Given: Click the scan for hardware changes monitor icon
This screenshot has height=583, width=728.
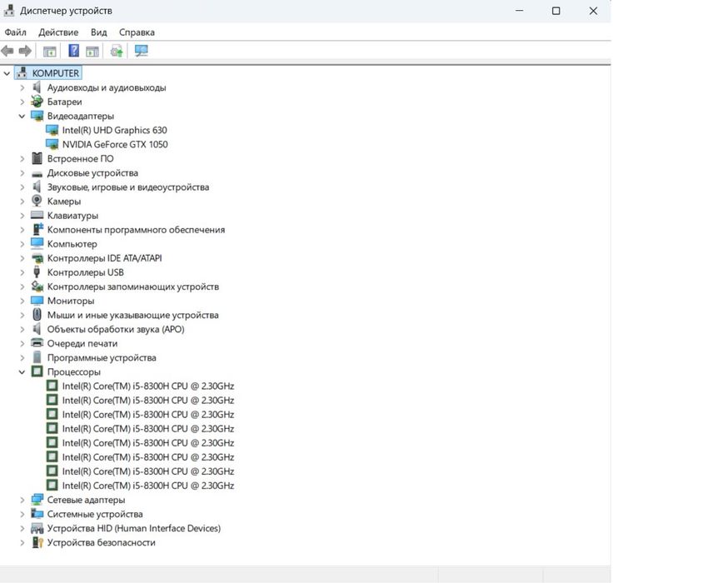Looking at the screenshot, I should [x=141, y=51].
